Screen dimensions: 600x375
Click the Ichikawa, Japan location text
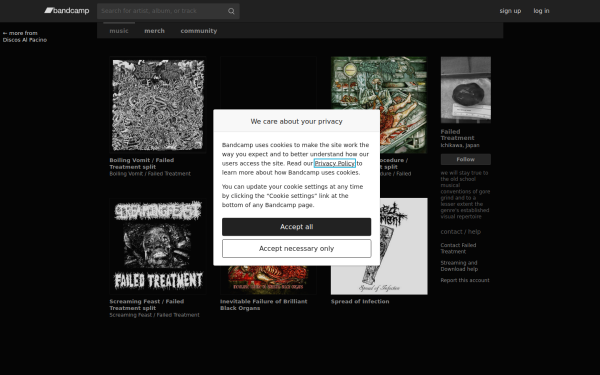pos(460,145)
